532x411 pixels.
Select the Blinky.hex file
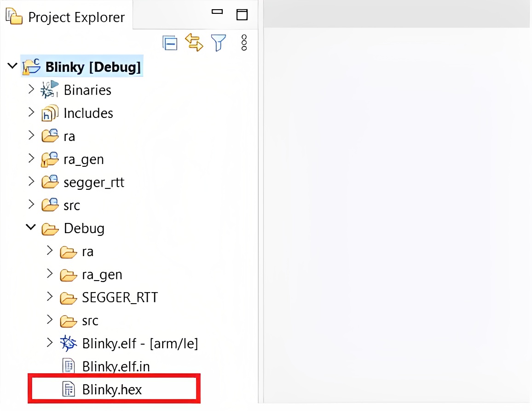[112, 390]
